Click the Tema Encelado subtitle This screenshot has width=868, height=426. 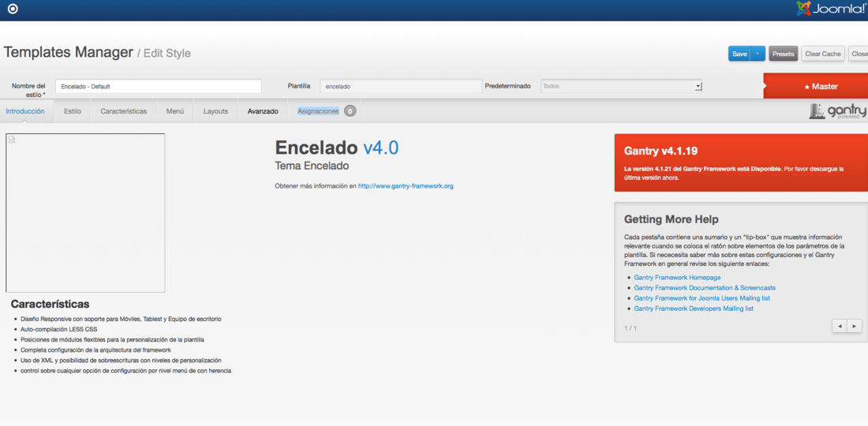point(312,166)
